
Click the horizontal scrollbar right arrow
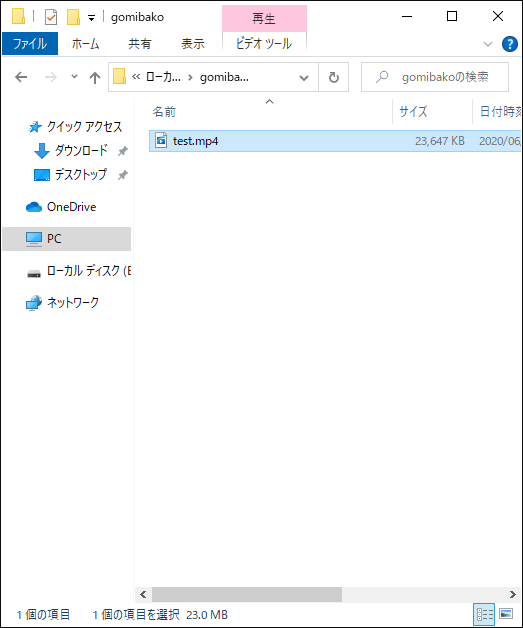[x=513, y=594]
